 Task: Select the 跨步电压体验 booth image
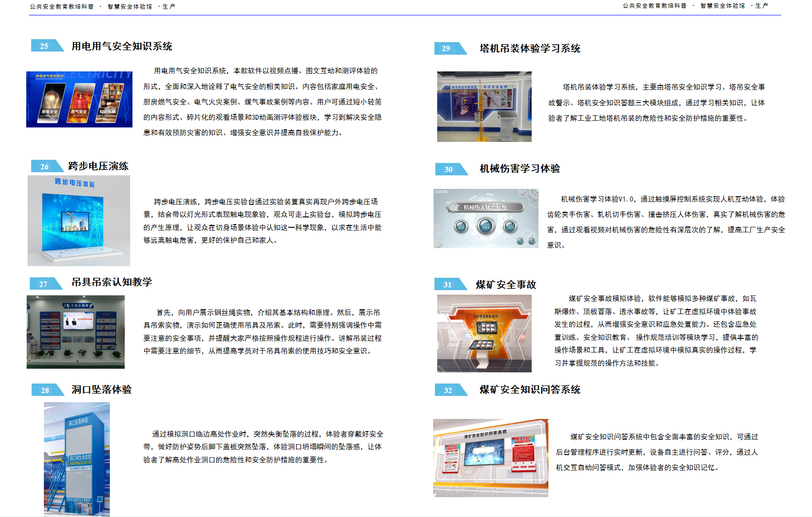click(x=79, y=221)
